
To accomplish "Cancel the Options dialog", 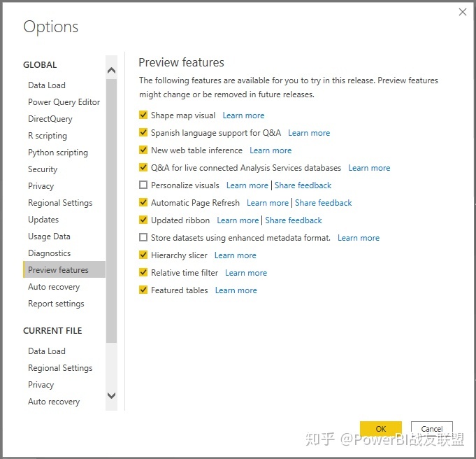I will coord(432,429).
